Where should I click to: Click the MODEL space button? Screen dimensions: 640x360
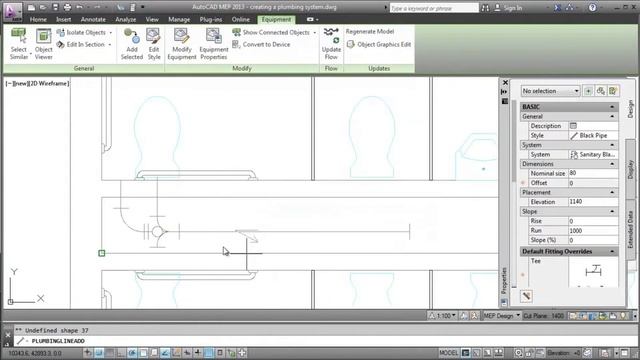(449, 353)
